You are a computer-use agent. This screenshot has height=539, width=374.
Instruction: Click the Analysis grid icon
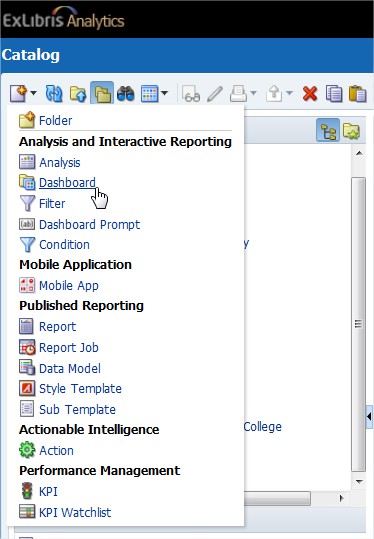tap(27, 162)
